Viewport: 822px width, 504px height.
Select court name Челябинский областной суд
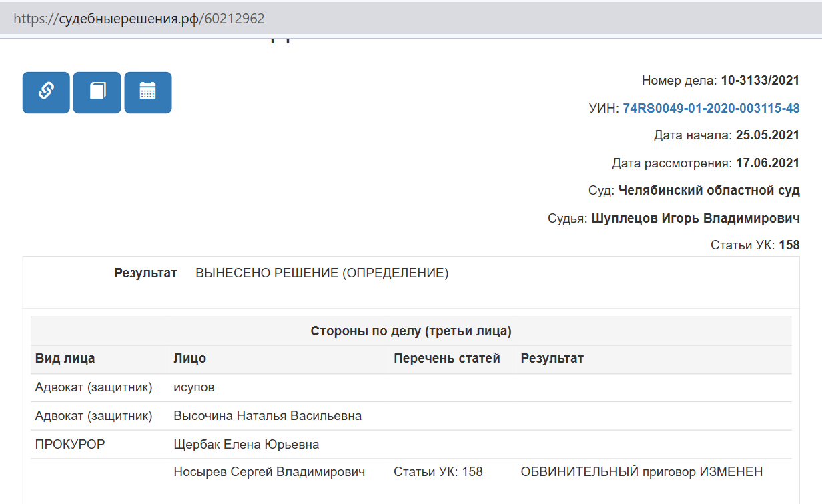click(x=709, y=190)
